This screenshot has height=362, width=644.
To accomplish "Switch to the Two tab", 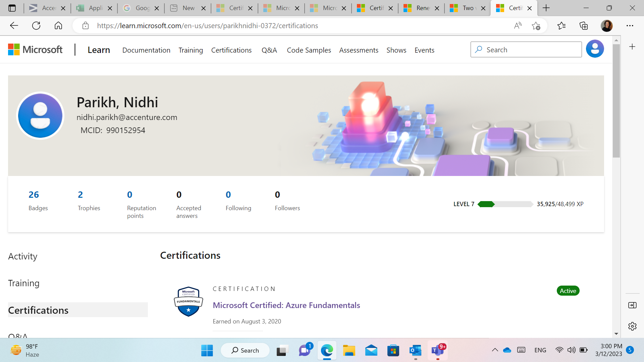I will pos(468,8).
